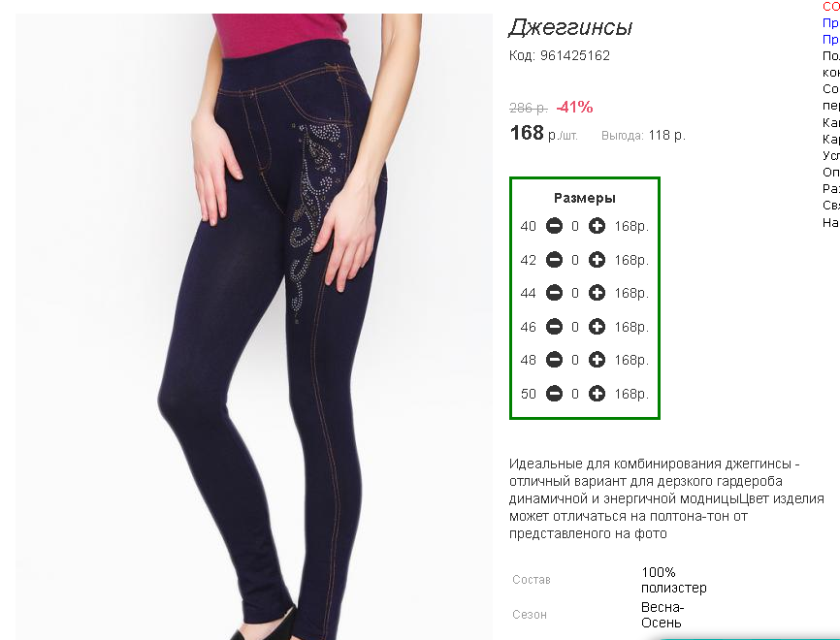Click the Джеггинсы product title
Viewport: 840px width, 640px height.
click(570, 27)
